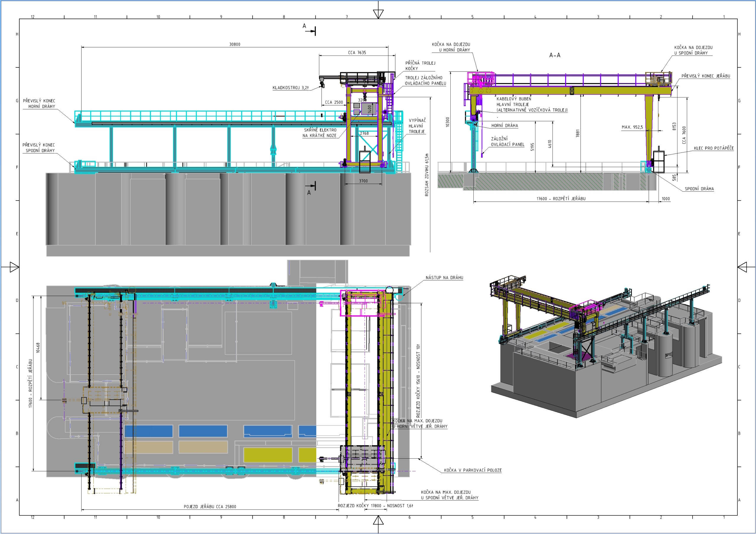Click the top center alignment triangle mark

pyautogui.click(x=378, y=14)
